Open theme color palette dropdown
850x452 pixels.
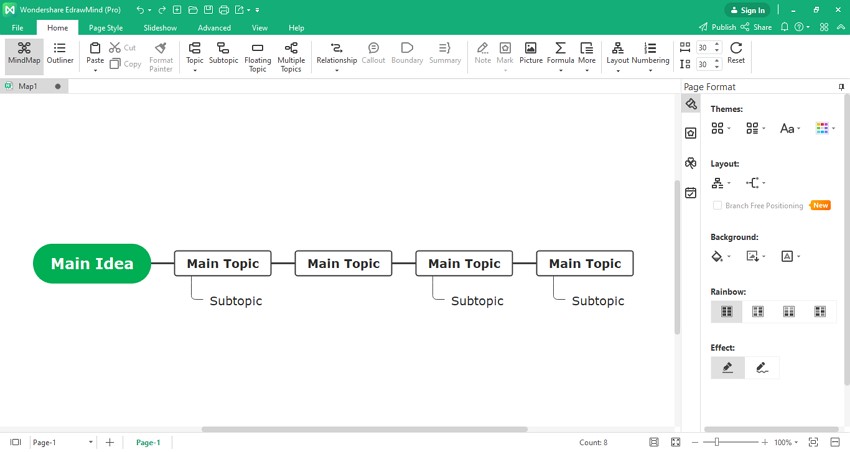[x=825, y=128]
